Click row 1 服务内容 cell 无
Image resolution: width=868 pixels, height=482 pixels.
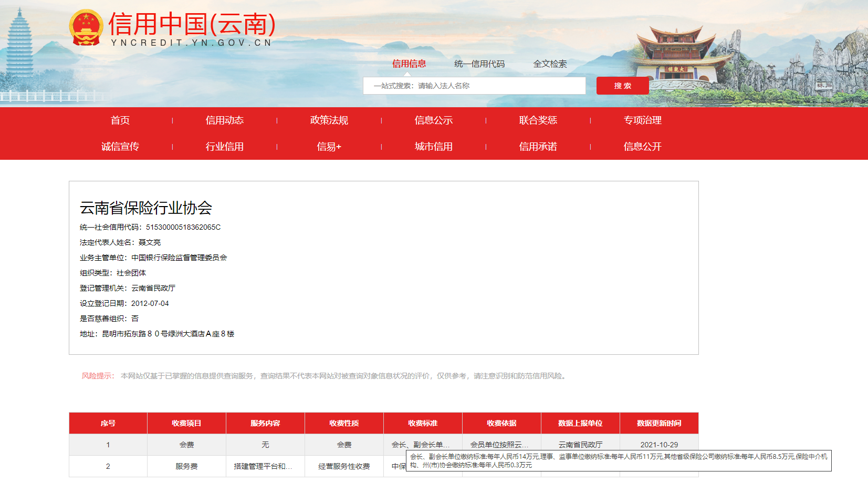pyautogui.click(x=265, y=445)
